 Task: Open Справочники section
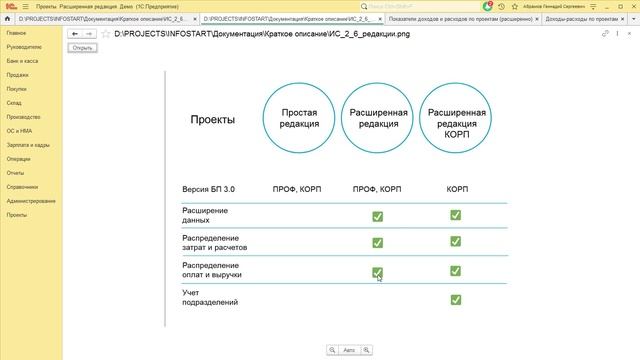[22, 187]
